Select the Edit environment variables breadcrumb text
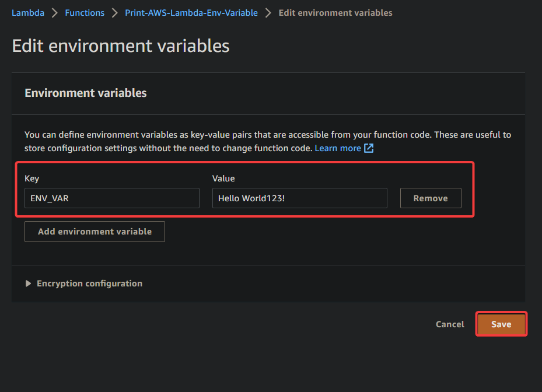The width and height of the screenshot is (542, 392). point(335,13)
